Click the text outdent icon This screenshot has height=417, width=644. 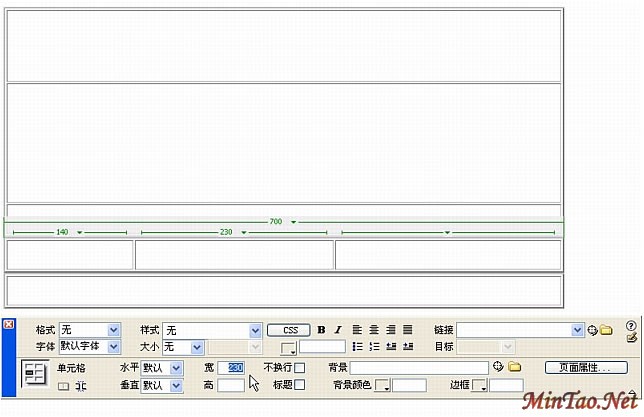point(391,347)
